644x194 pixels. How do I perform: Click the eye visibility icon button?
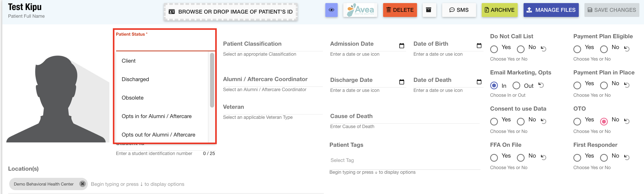pyautogui.click(x=331, y=10)
